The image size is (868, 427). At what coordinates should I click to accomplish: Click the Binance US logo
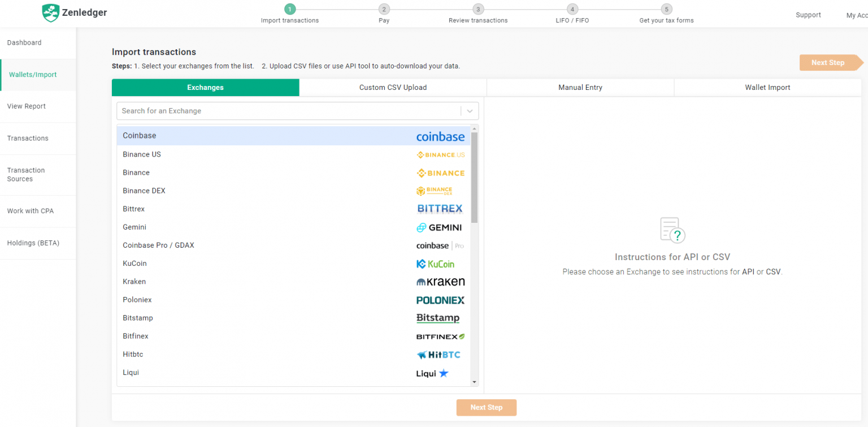(441, 154)
